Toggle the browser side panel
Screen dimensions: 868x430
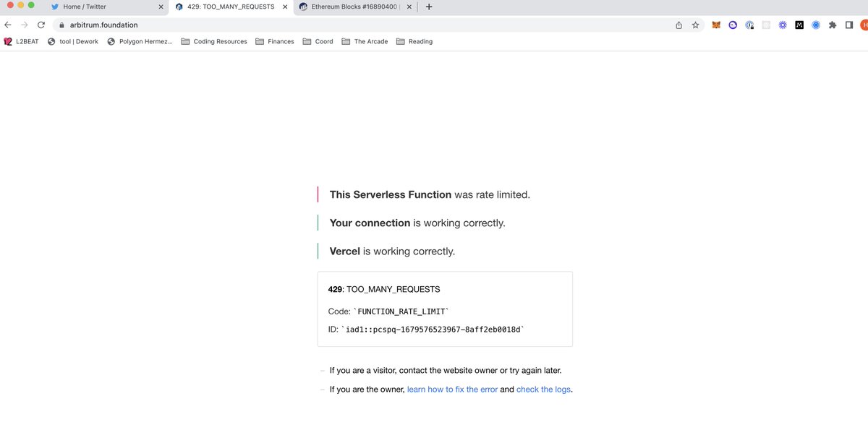849,25
